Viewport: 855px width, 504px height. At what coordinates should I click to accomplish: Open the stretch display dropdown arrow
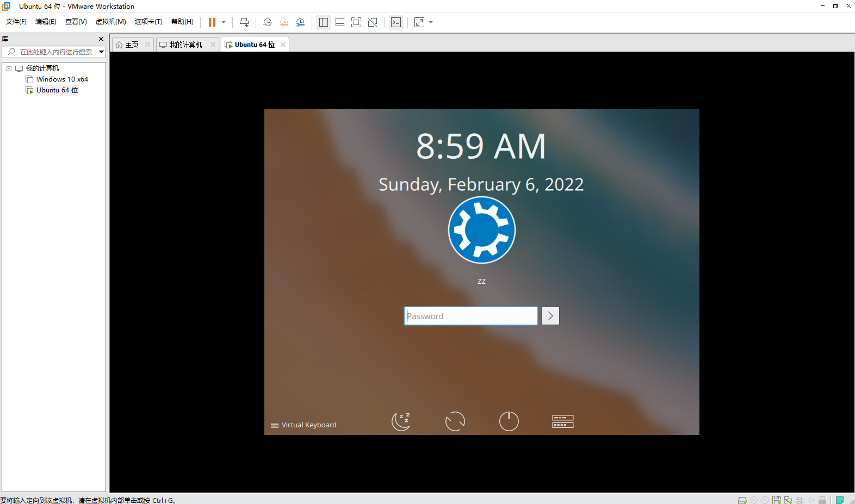pyautogui.click(x=431, y=22)
